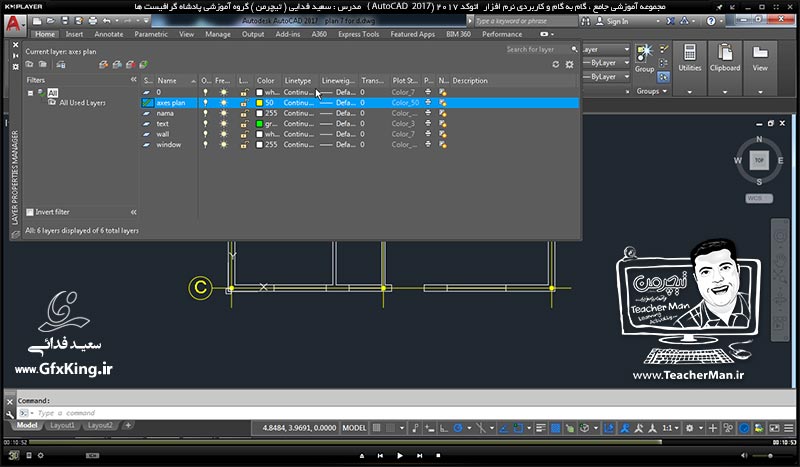Expand the Clipboard panel arrow
Image resolution: width=800 pixels, height=467 pixels.
coord(724,92)
